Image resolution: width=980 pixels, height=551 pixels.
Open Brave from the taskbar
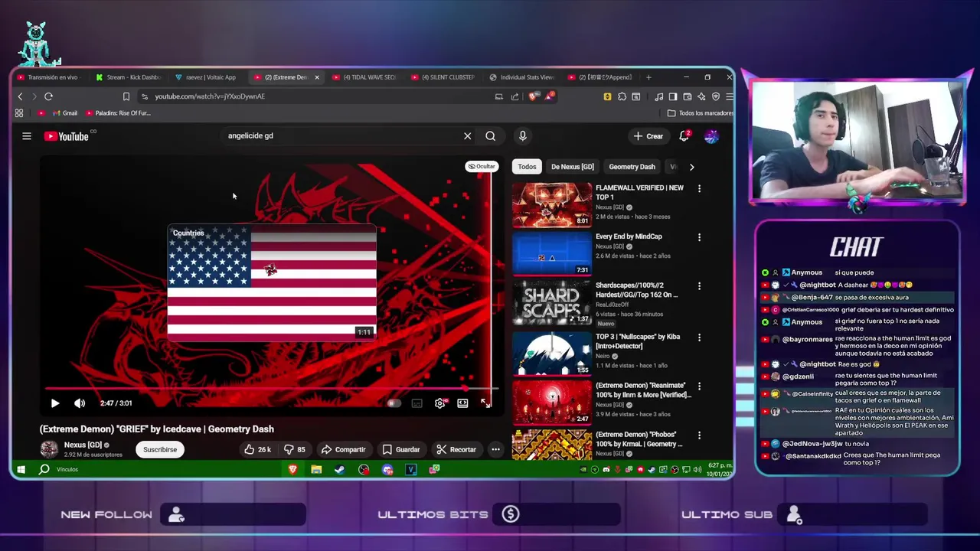coord(292,469)
